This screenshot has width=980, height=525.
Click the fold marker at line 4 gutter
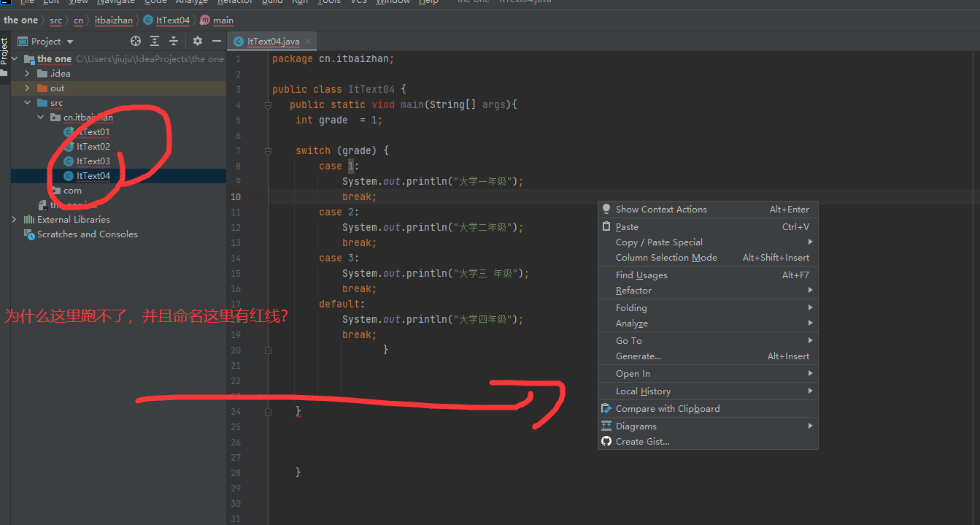pyautogui.click(x=269, y=105)
